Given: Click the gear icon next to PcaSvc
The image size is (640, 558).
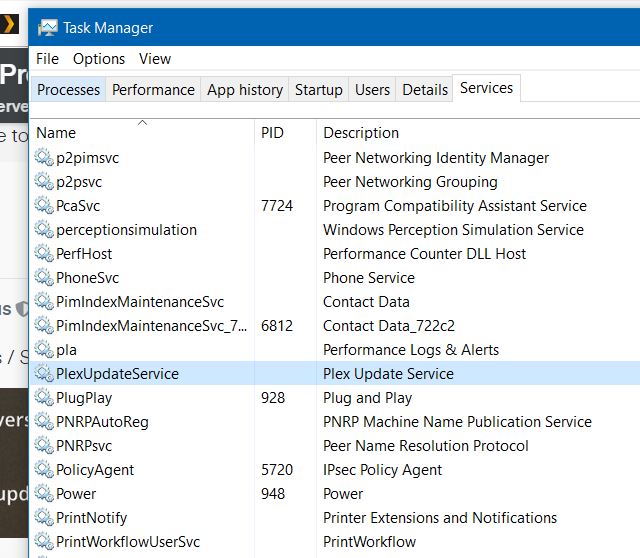Looking at the screenshot, I should tap(44, 206).
